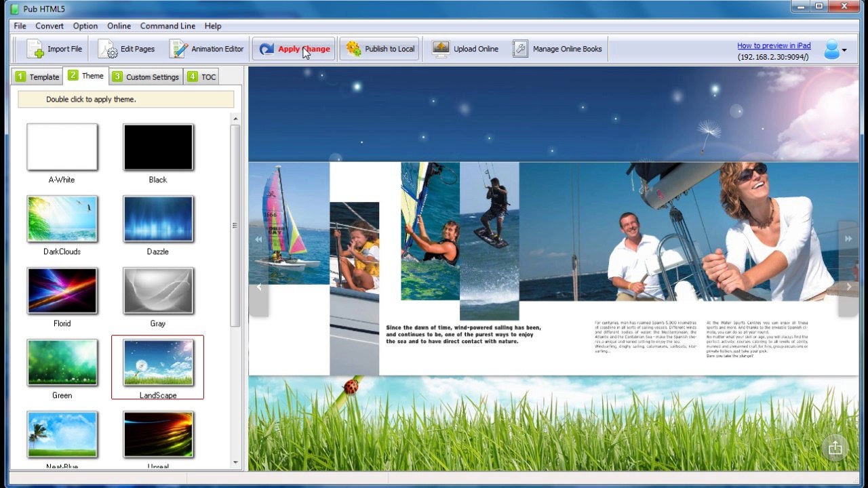Viewport: 868px width, 488px height.
Task: Open the How to preview in iPad link
Action: click(x=774, y=45)
